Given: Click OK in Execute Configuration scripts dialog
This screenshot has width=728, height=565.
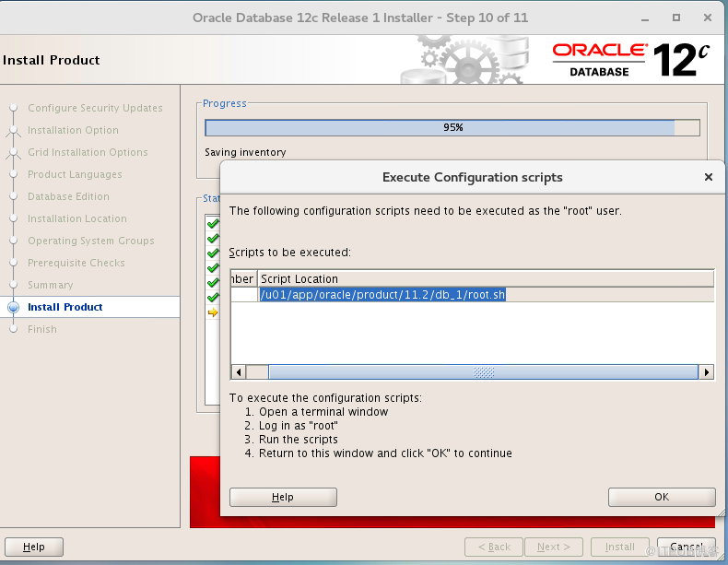Looking at the screenshot, I should click(662, 497).
